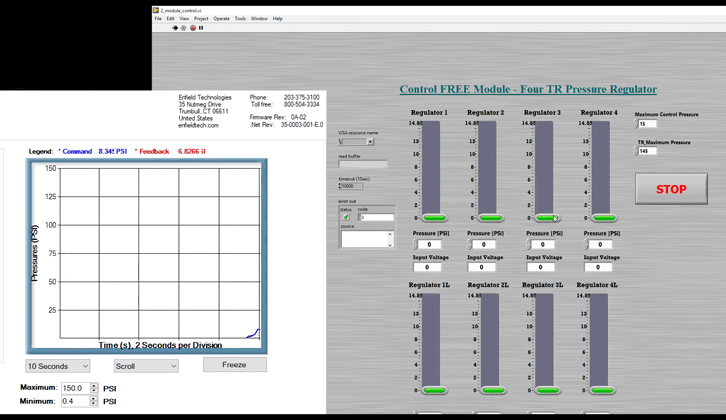Click the Regulator 1 Input Voltage field
The image size is (726, 420).
coord(427,267)
